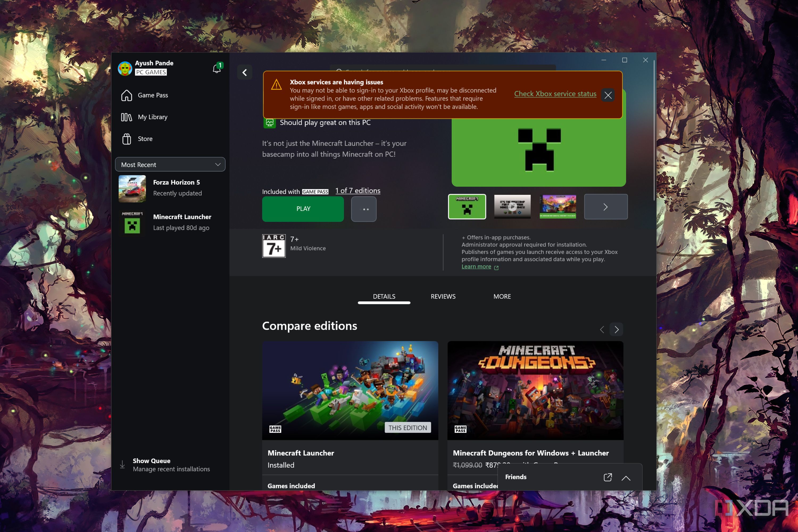Expand the Most Recent sort dropdown
The image size is (798, 532).
(170, 165)
